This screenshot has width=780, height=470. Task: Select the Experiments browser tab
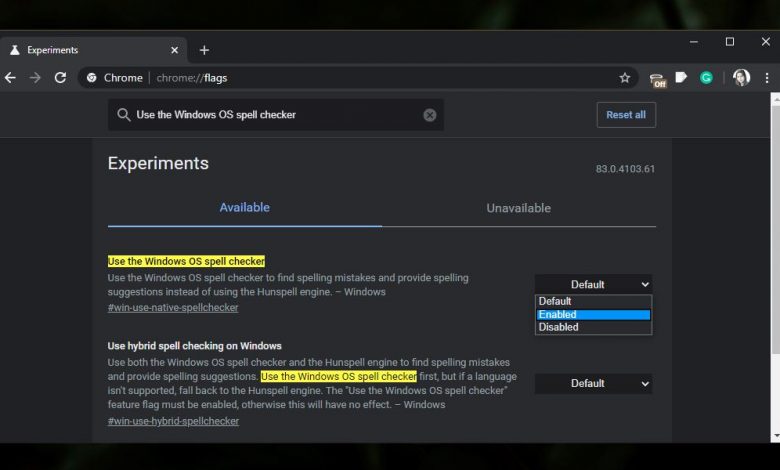(94, 50)
